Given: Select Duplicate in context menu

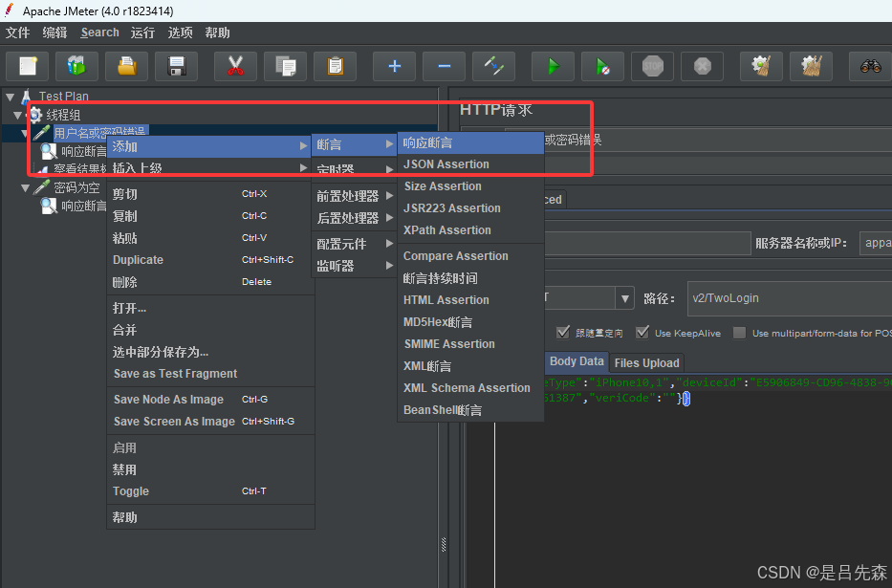Looking at the screenshot, I should tap(210, 260).
